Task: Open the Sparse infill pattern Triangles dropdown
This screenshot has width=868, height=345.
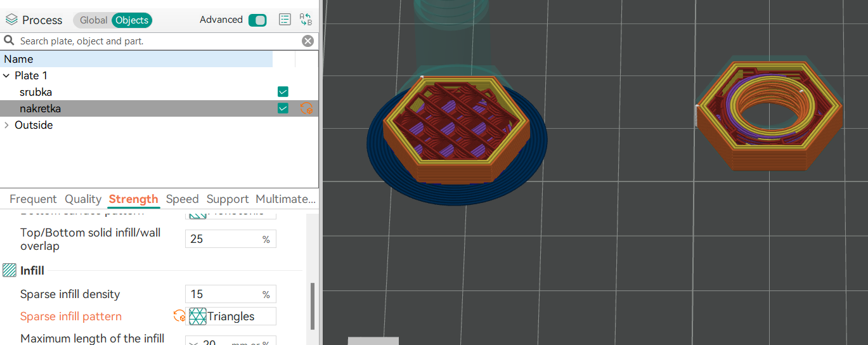Action: [x=231, y=316]
